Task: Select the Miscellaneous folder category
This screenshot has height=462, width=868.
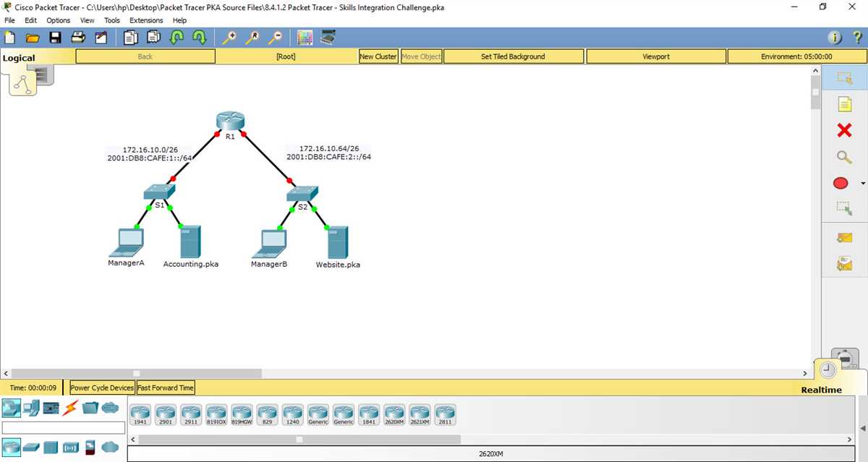Action: click(90, 408)
